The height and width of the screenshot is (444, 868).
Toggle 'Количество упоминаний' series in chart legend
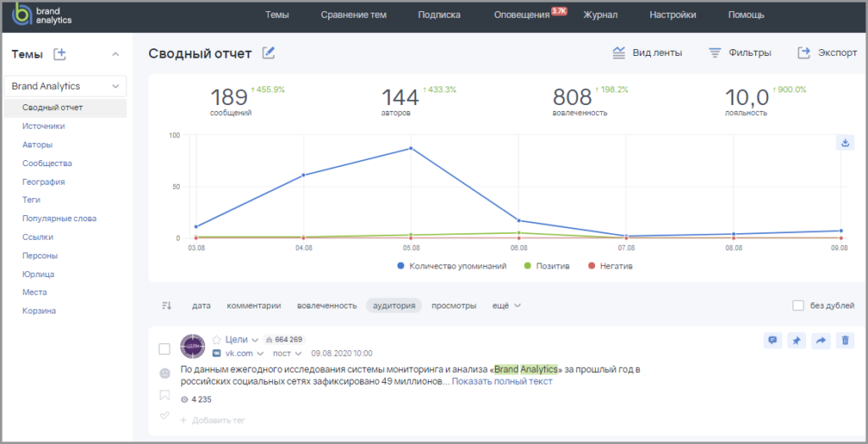pos(451,266)
